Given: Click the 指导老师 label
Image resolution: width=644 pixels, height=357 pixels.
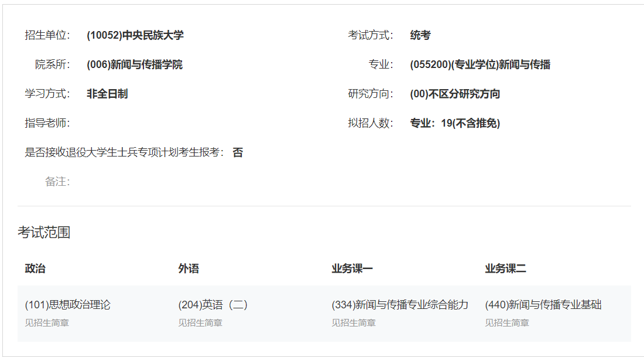Looking at the screenshot, I should pyautogui.click(x=47, y=123).
